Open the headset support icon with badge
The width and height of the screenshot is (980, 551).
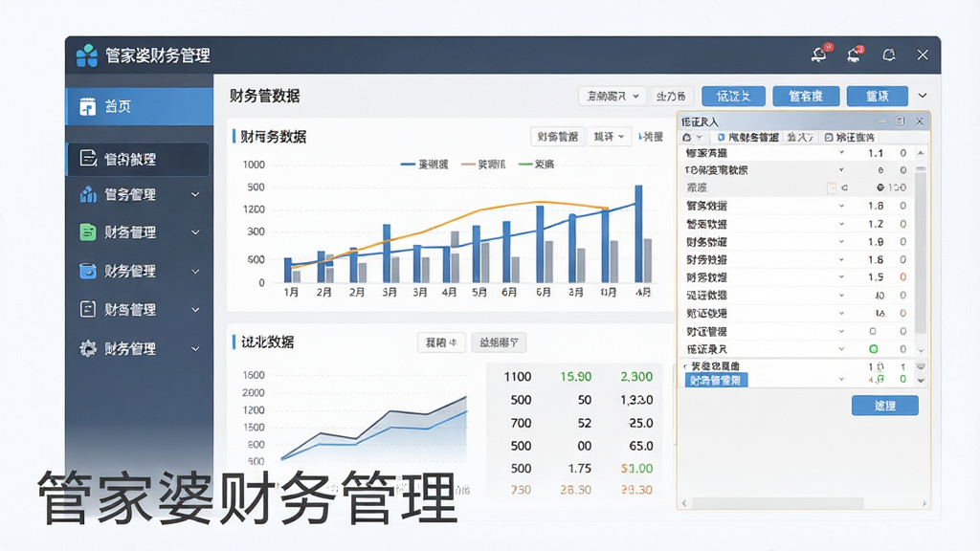pyautogui.click(x=855, y=55)
